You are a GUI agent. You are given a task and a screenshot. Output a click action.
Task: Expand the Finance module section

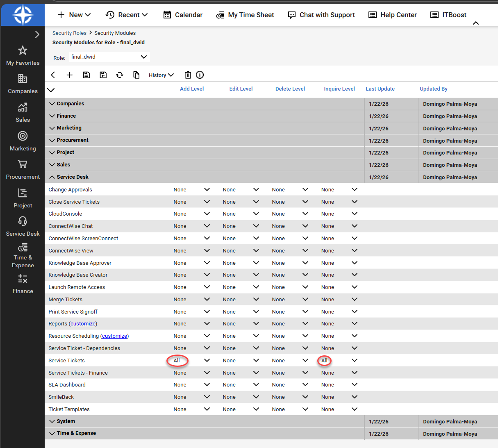pos(52,116)
